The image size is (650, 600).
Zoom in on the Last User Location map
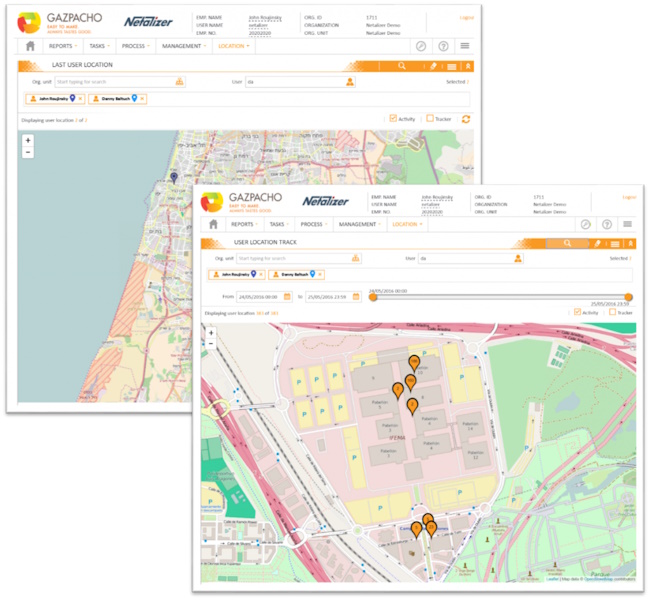pos(28,141)
